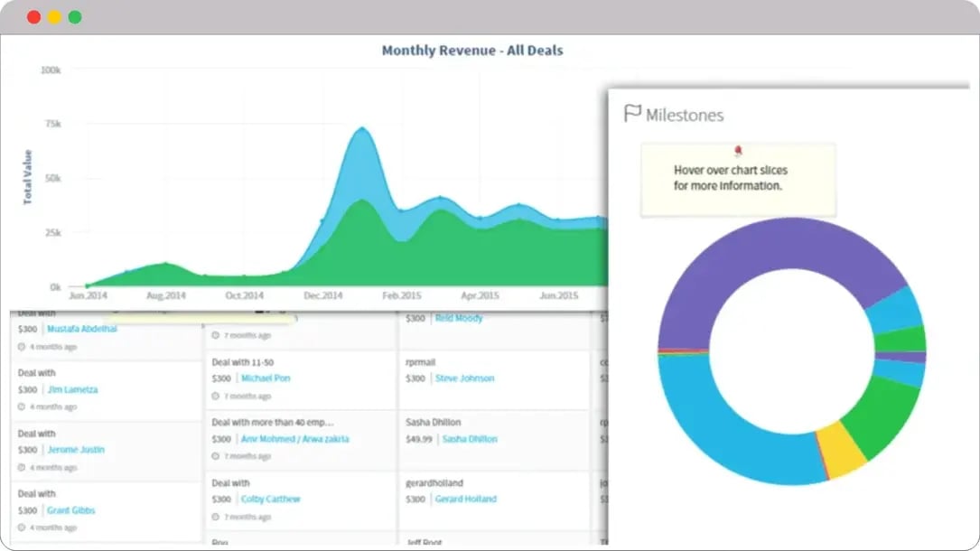The image size is (980, 551).
Task: Click the '$49.99' deal amount
Action: pyautogui.click(x=419, y=439)
